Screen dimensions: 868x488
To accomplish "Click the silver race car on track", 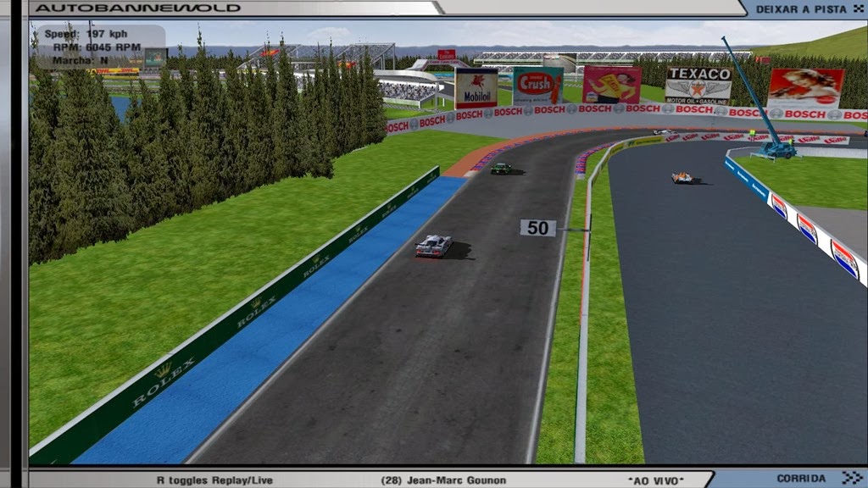I will [433, 246].
